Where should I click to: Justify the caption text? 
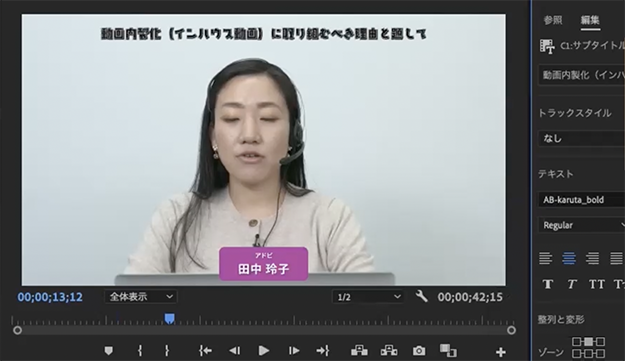point(616,258)
